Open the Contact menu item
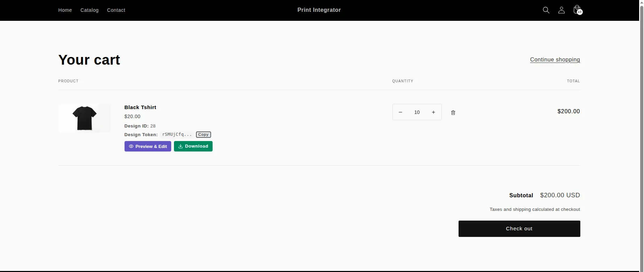 (116, 10)
